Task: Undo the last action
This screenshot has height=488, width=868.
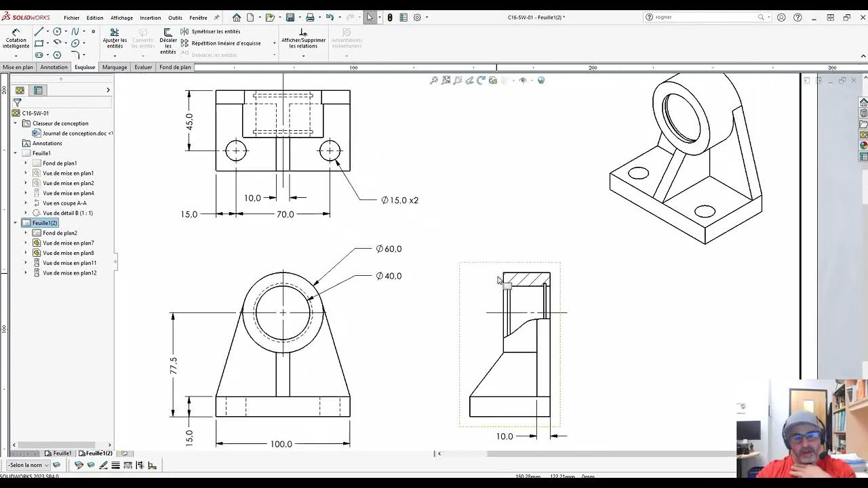Action: (330, 18)
